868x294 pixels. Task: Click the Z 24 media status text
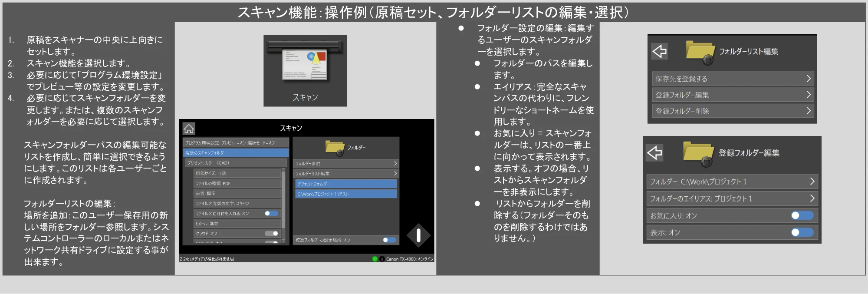(x=207, y=259)
